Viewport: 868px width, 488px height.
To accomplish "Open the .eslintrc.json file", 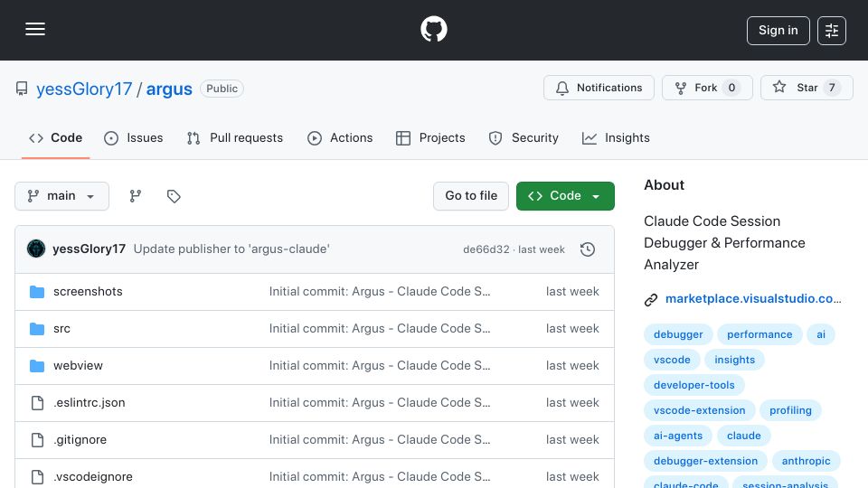I will tap(90, 403).
